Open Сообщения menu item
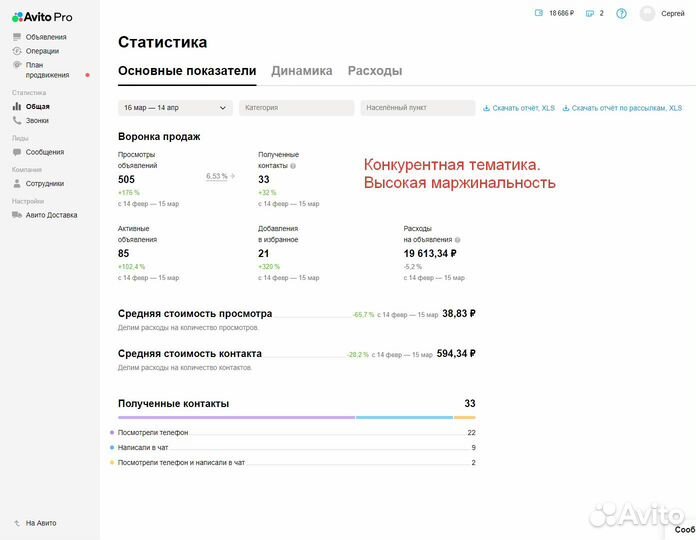 pos(45,152)
